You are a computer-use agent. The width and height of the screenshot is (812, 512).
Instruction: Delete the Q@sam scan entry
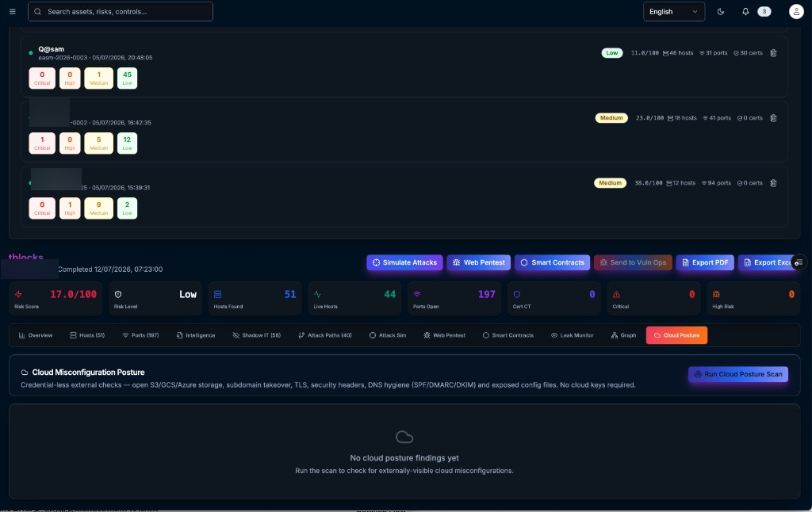point(773,53)
